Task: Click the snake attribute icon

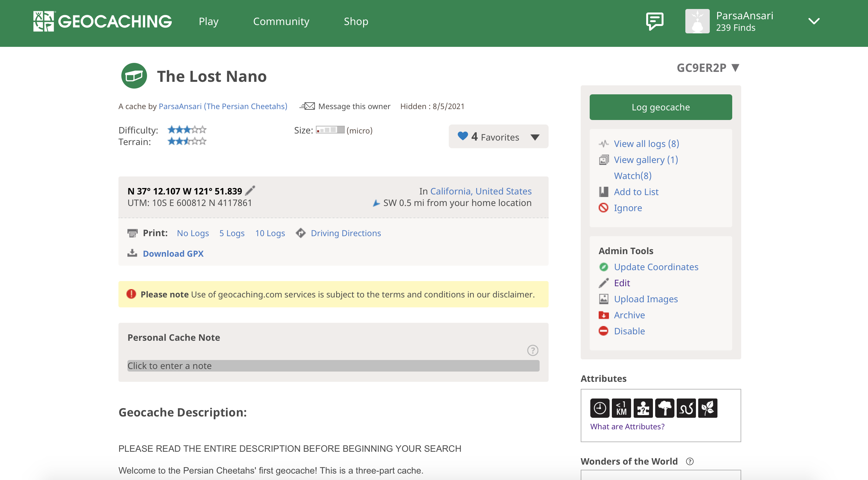Action: pos(686,408)
